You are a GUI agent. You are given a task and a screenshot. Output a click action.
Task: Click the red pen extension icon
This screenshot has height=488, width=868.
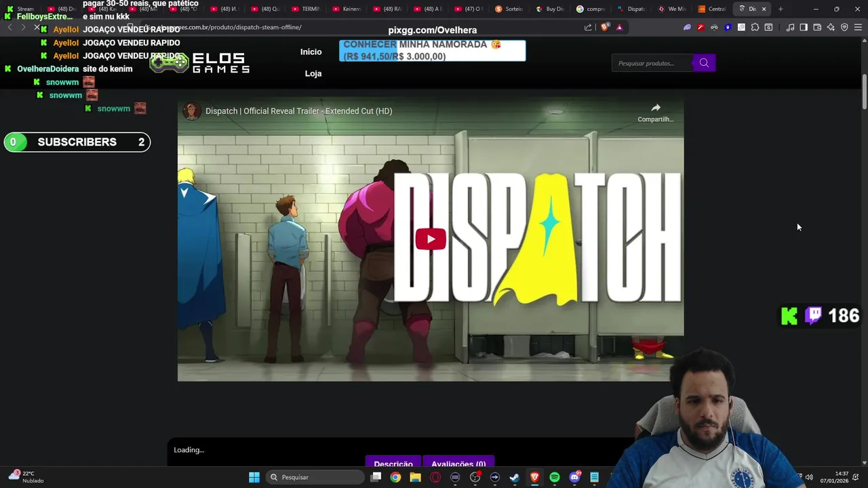point(701,27)
